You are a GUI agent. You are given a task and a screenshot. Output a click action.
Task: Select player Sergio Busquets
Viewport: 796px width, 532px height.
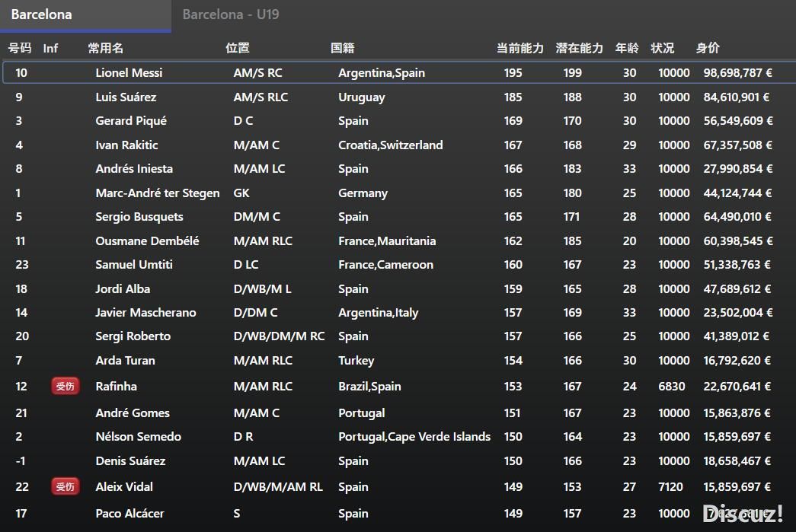tap(139, 217)
